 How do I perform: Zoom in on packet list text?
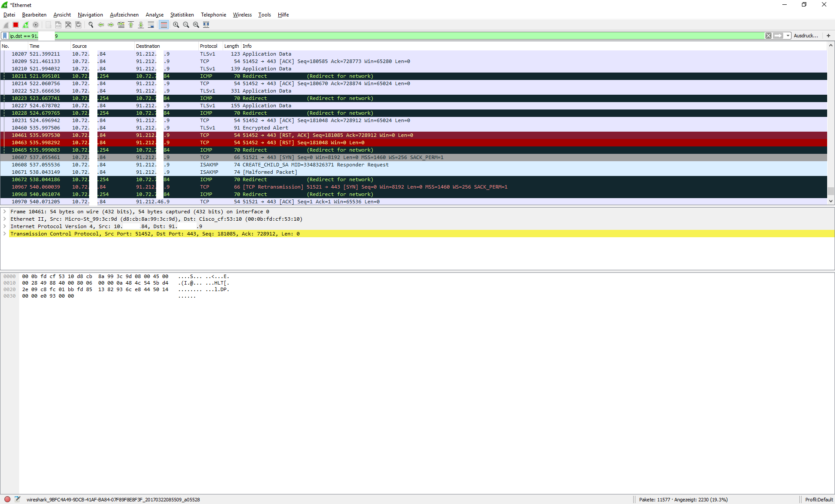pos(176,25)
